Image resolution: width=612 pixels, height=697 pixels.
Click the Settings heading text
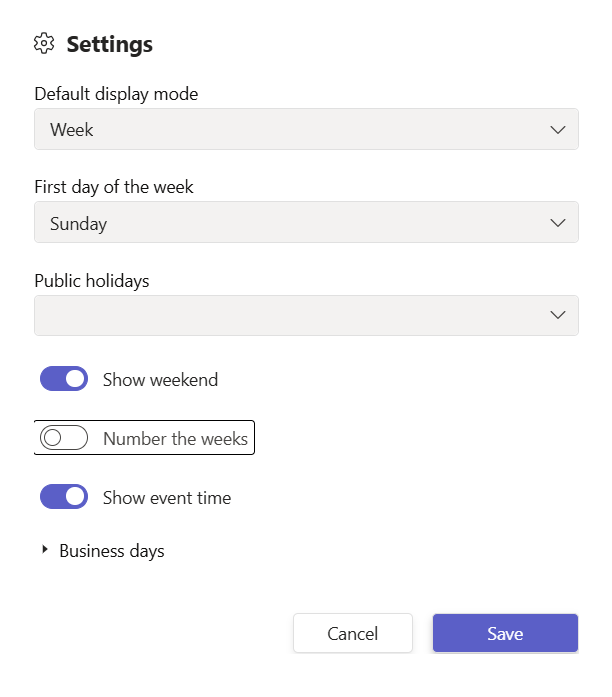(x=110, y=44)
